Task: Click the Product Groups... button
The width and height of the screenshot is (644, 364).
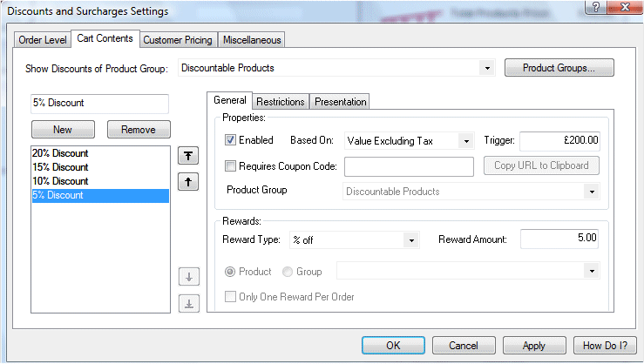Action: coord(559,68)
